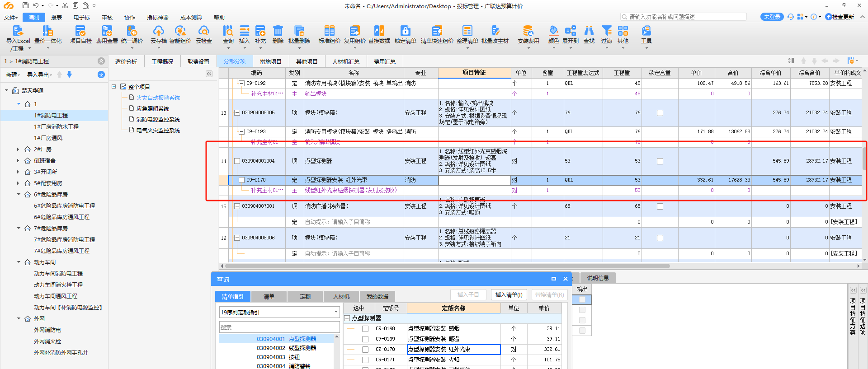
Task: Open the 电子标 menu
Action: click(82, 17)
